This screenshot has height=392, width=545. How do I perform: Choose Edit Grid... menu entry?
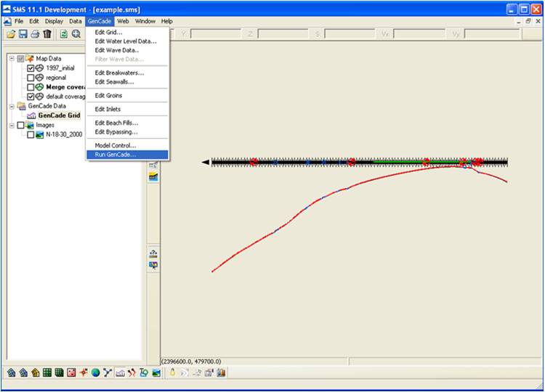[x=127, y=32]
